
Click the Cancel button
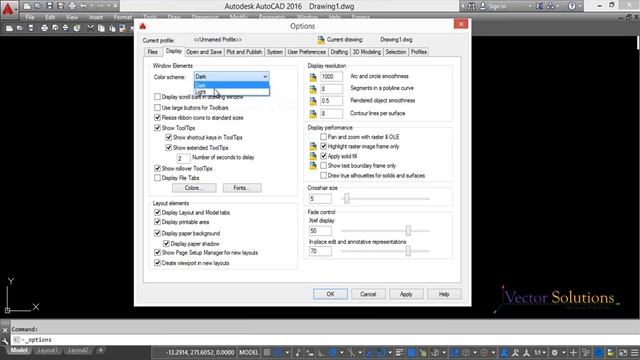pyautogui.click(x=368, y=294)
